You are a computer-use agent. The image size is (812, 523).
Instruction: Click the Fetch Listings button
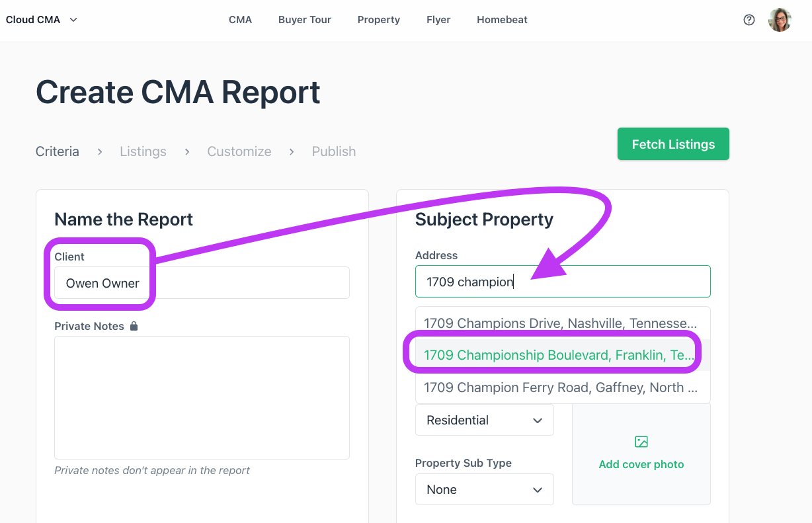click(x=673, y=144)
